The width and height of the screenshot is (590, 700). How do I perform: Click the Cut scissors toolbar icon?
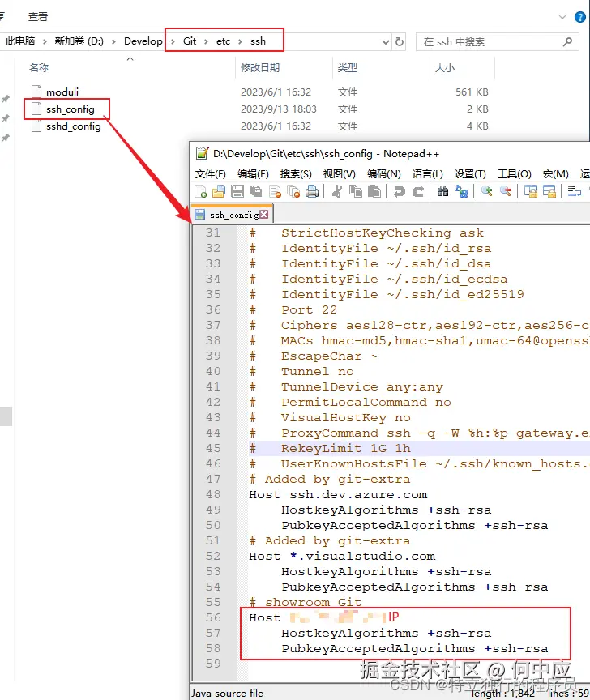(x=337, y=191)
